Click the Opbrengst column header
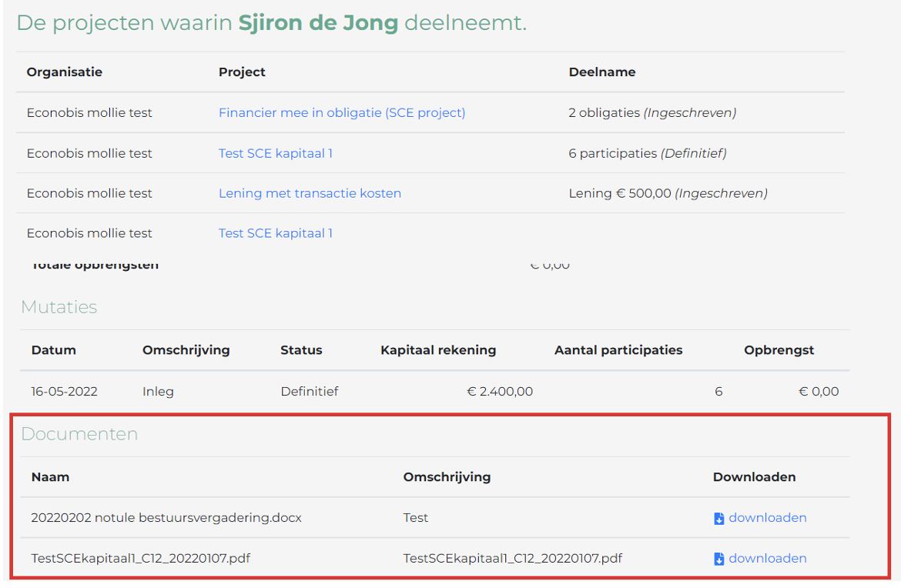 pos(779,350)
